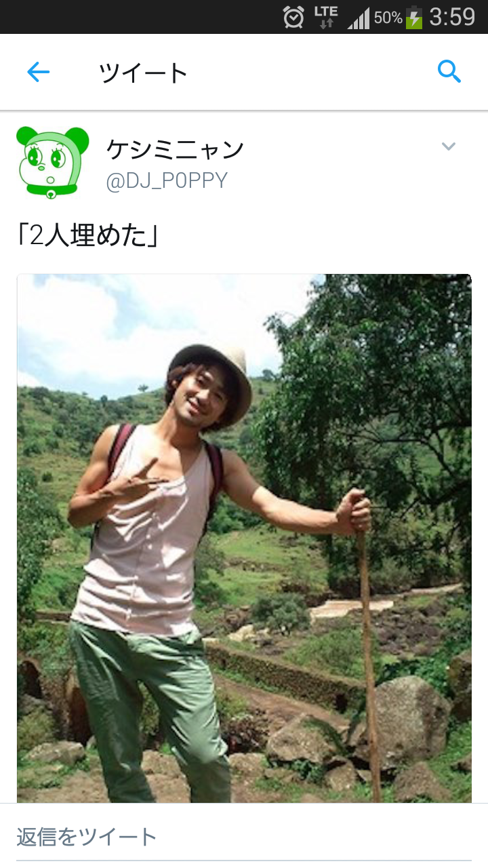The image size is (488, 868).
Task: Open the @DJ_P0PPY handle
Action: tap(167, 180)
